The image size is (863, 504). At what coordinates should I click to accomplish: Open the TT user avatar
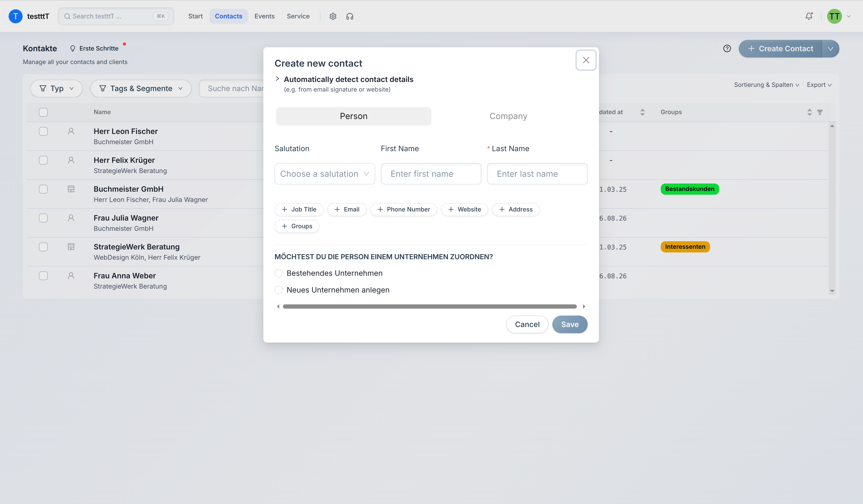834,16
